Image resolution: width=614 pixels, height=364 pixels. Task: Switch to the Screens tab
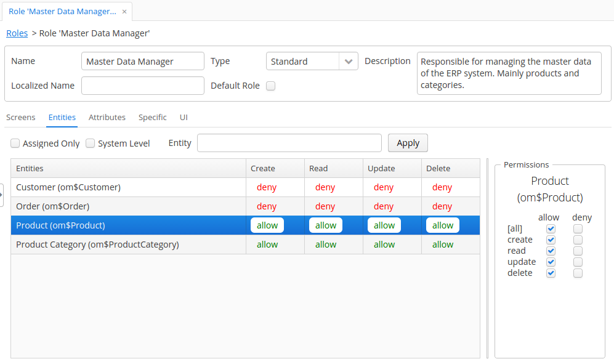pos(21,117)
